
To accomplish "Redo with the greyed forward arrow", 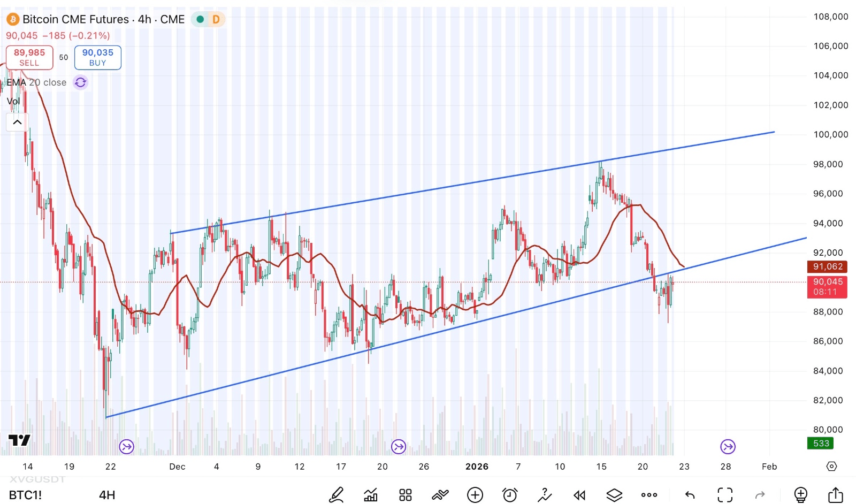I will (760, 495).
